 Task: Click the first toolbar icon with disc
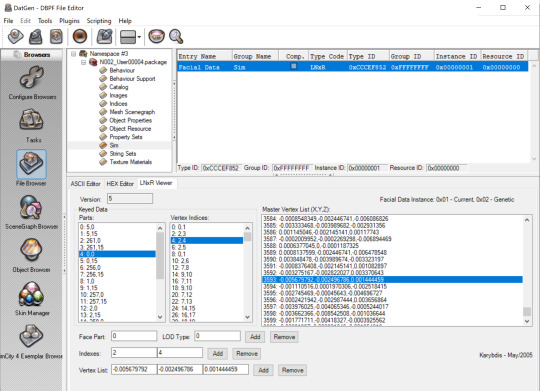tap(15, 37)
